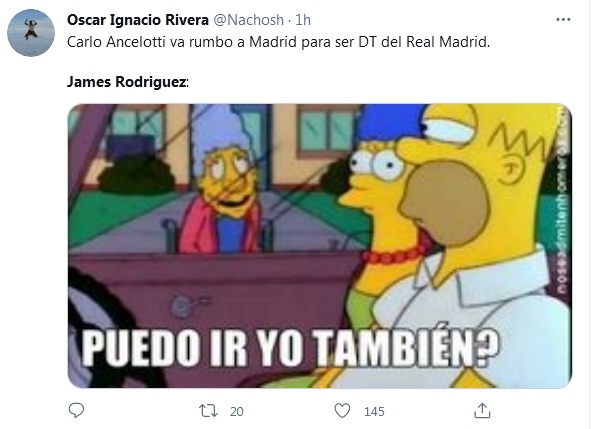Viewport: 598px width, 429px height.
Task: Click the tweet text about Carlo Ancelotti
Action: pyautogui.click(x=278, y=42)
